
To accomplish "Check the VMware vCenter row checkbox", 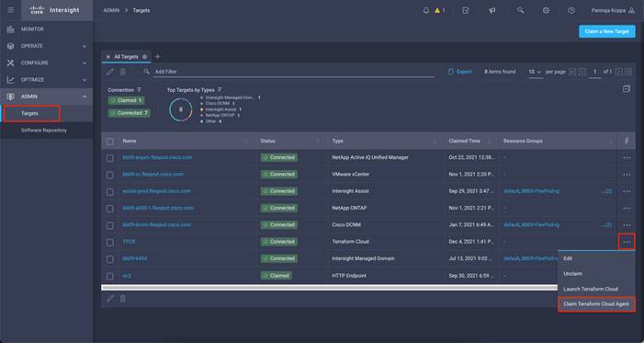I will 109,175.
